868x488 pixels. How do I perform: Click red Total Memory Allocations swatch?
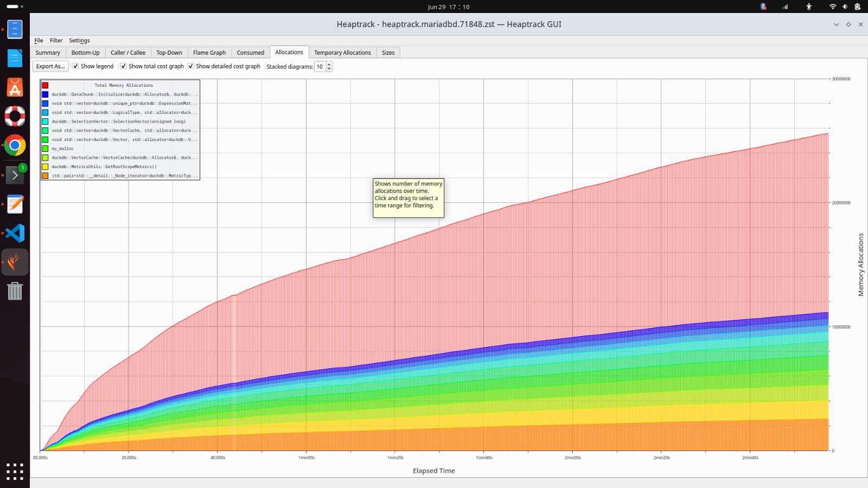(x=45, y=85)
